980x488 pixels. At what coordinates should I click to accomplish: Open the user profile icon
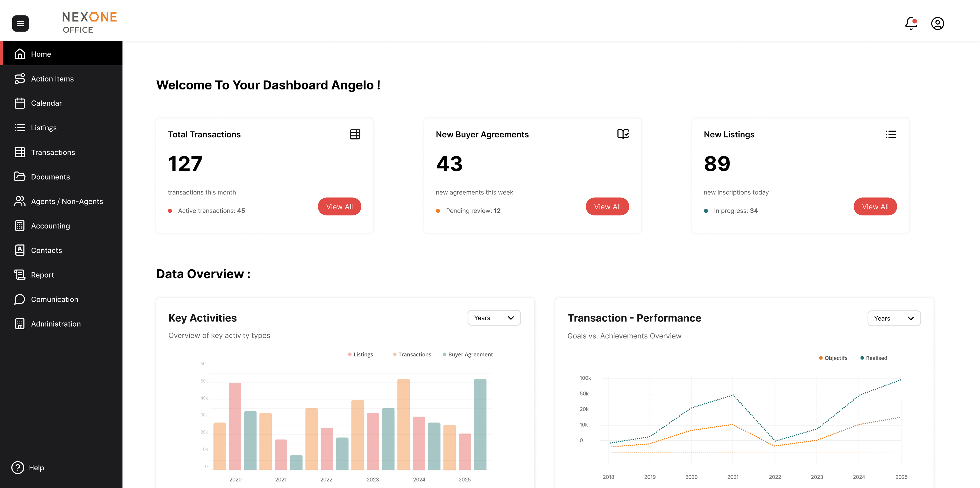[x=937, y=23]
